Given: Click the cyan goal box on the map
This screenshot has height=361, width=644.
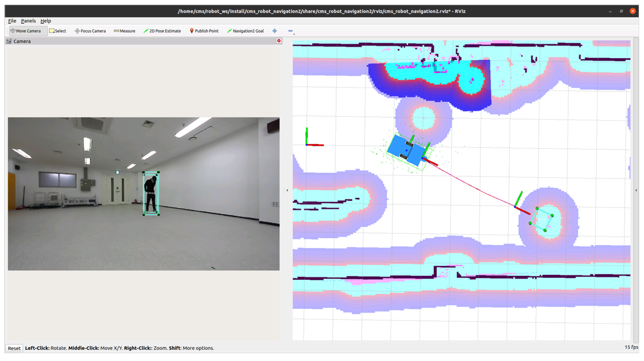Looking at the screenshot, I should click(541, 220).
